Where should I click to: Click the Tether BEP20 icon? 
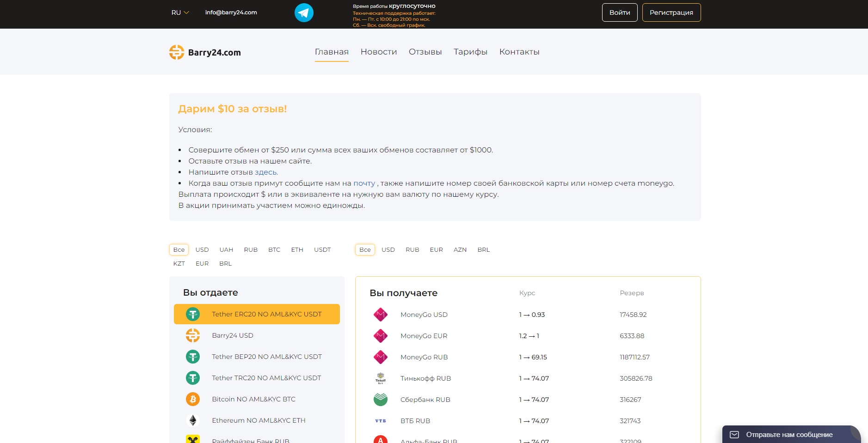[x=193, y=357]
